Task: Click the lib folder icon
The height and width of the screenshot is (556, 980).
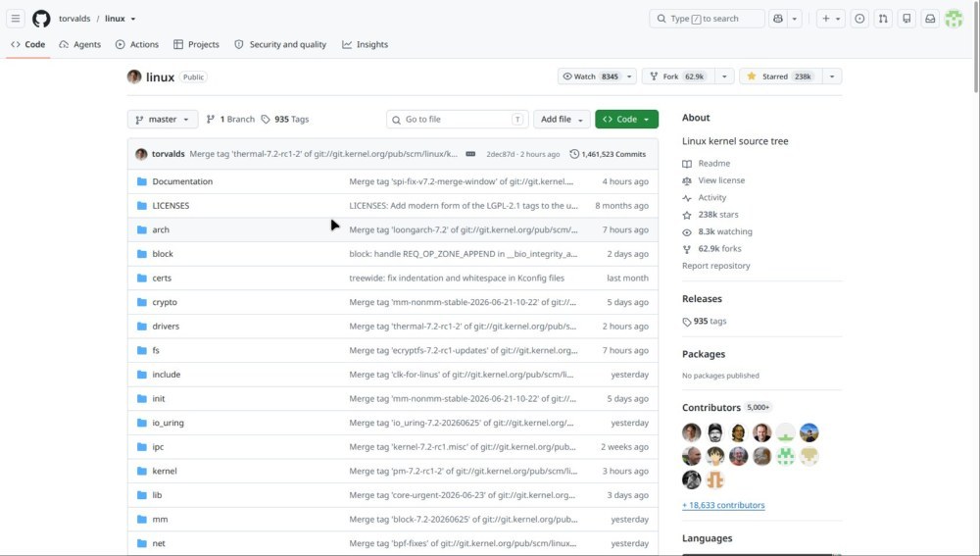Action: pyautogui.click(x=142, y=494)
